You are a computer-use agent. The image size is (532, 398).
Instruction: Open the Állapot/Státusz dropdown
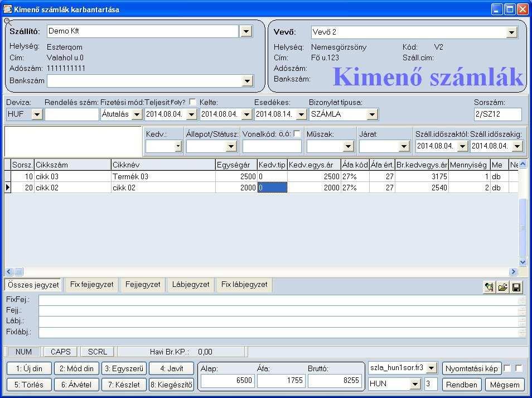pos(231,147)
